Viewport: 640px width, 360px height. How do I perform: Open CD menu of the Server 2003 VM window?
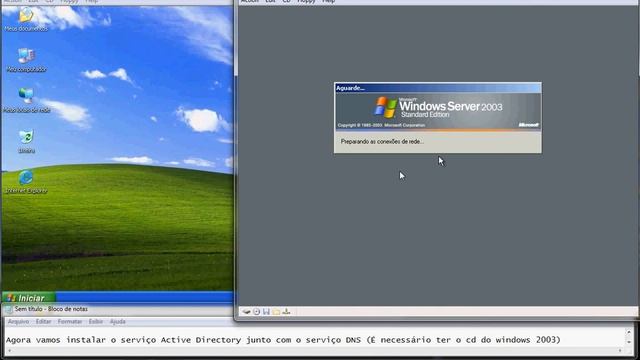pyautogui.click(x=287, y=1)
